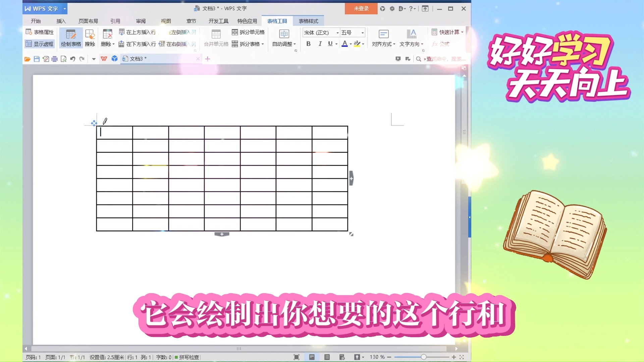Toggle Italic formatting

(320, 44)
